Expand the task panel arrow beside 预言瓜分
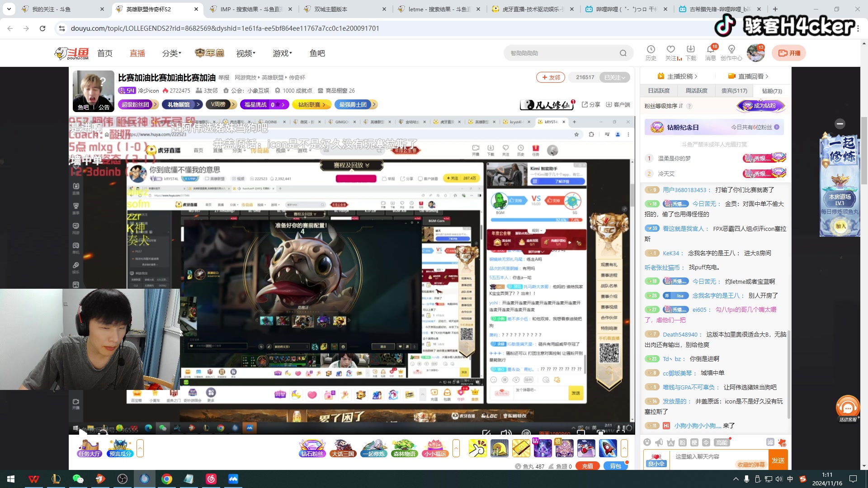Image resolution: width=868 pixels, height=488 pixels. pos(140,448)
